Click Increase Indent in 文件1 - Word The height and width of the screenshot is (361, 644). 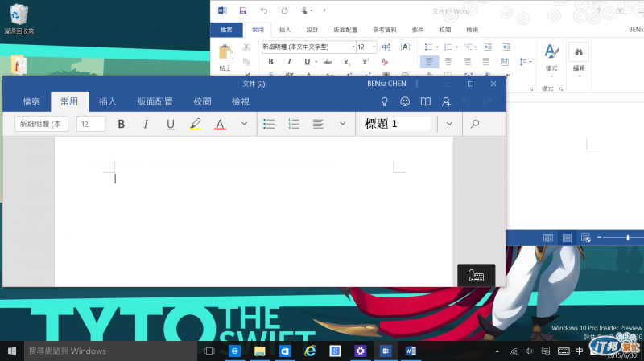coord(507,47)
